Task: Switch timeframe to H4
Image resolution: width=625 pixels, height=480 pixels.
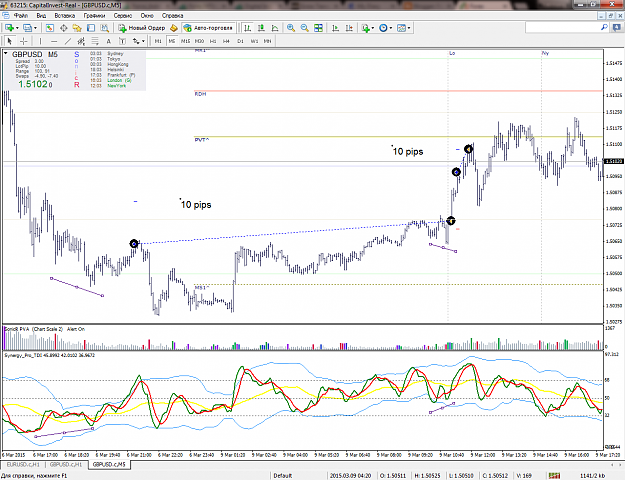Action: (226, 41)
